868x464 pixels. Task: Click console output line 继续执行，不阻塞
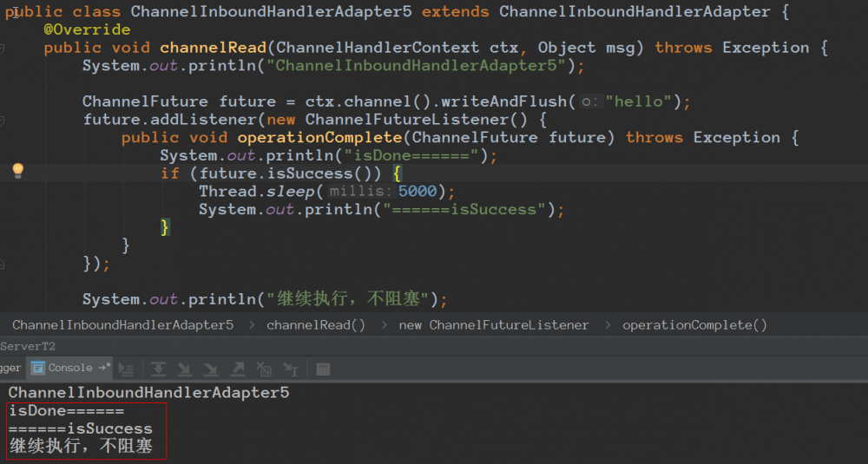(x=81, y=446)
